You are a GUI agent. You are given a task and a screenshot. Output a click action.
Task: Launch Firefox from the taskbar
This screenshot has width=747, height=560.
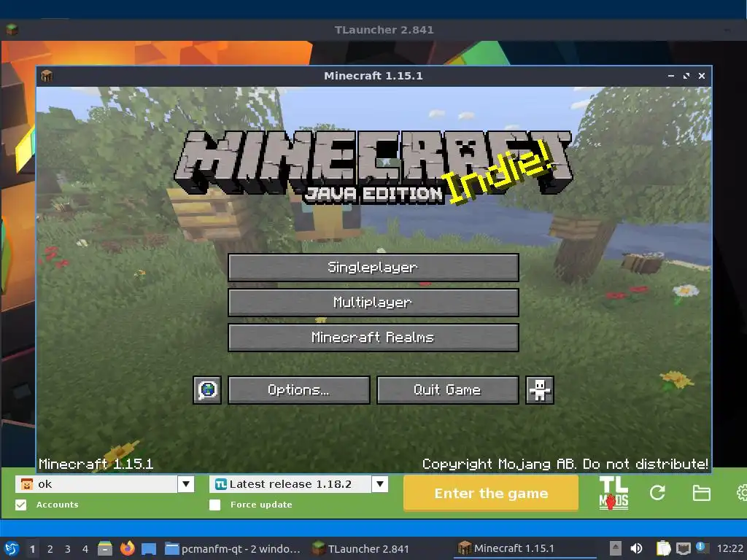127,548
